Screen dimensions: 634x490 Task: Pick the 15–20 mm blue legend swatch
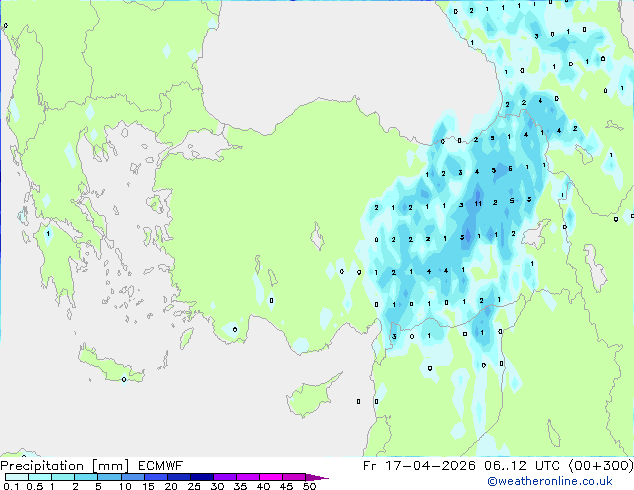155,477
